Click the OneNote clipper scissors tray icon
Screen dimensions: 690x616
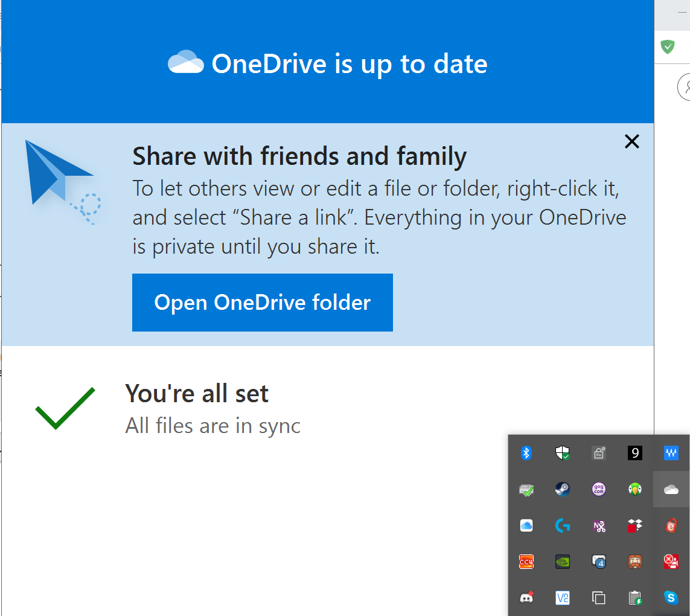pos(599,526)
